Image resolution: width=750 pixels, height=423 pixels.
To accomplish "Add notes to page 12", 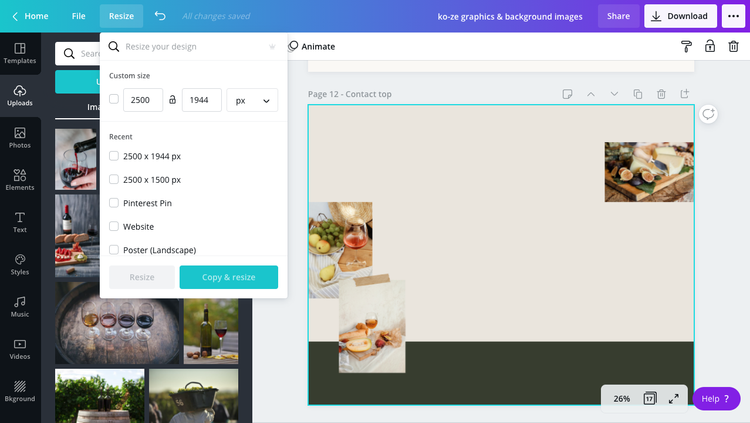I will click(567, 94).
